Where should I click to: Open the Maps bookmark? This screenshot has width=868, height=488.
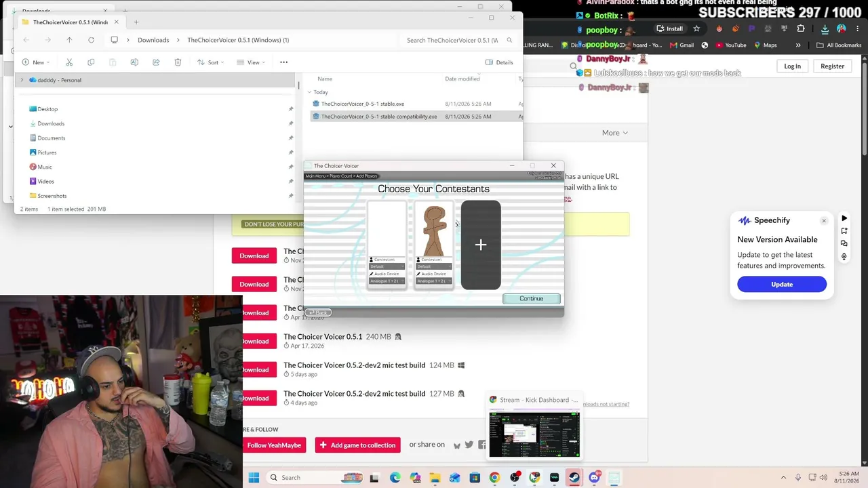tap(765, 45)
